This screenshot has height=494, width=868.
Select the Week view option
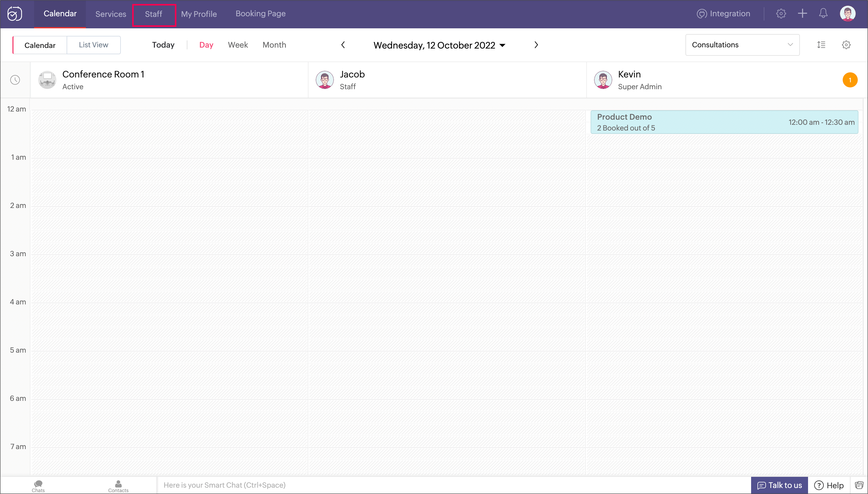(x=238, y=45)
